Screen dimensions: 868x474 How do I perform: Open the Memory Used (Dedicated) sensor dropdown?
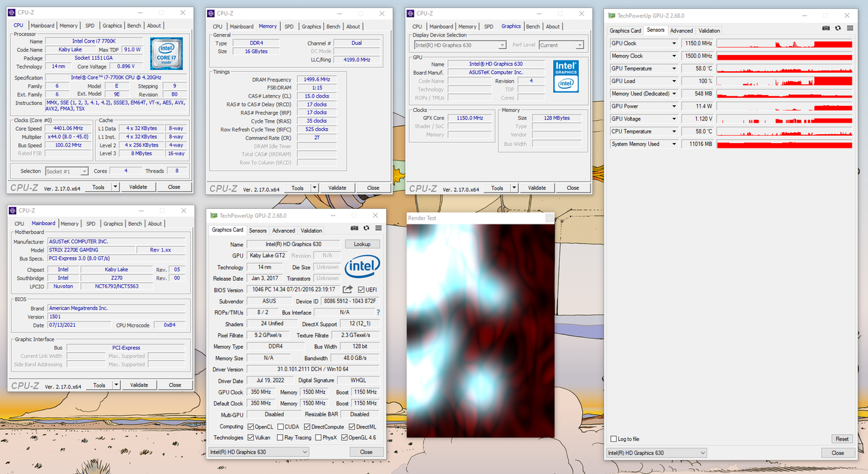tap(674, 94)
